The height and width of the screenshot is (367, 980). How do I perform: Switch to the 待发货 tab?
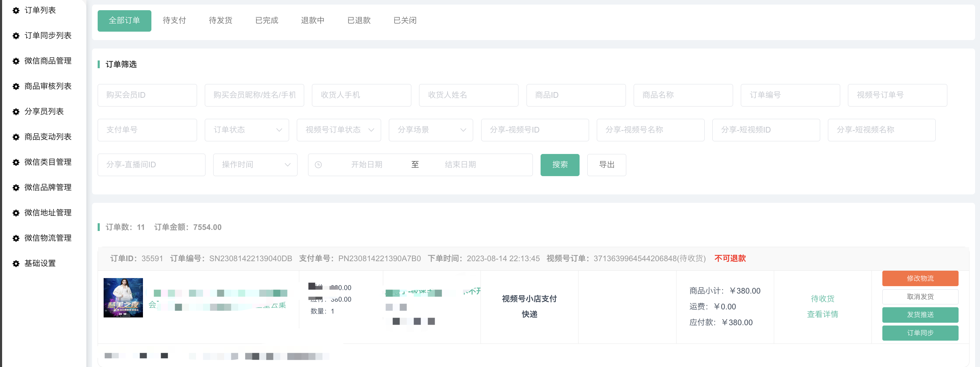coord(220,20)
